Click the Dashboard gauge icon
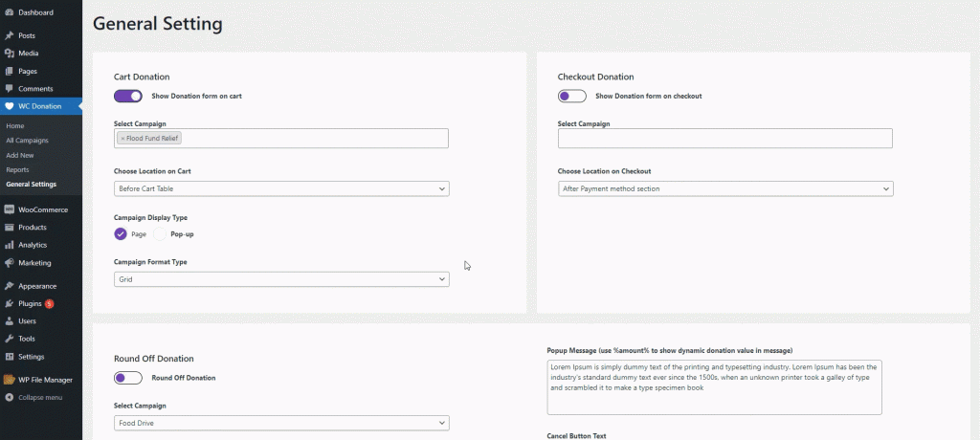 coord(9,12)
